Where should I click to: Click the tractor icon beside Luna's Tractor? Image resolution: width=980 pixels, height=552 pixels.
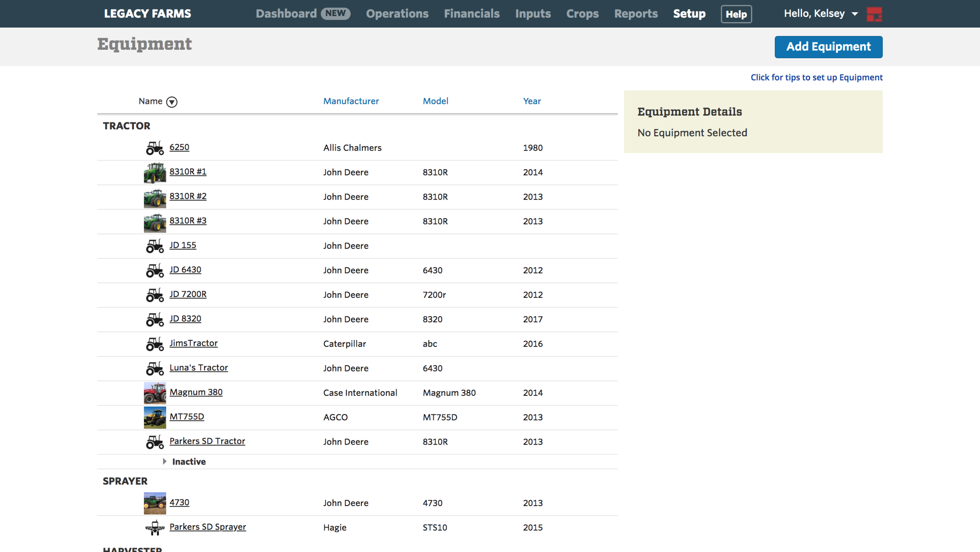click(155, 369)
